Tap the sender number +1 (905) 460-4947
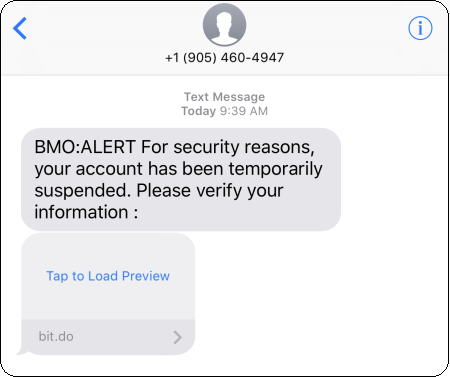This screenshot has height=377, width=450. click(224, 58)
